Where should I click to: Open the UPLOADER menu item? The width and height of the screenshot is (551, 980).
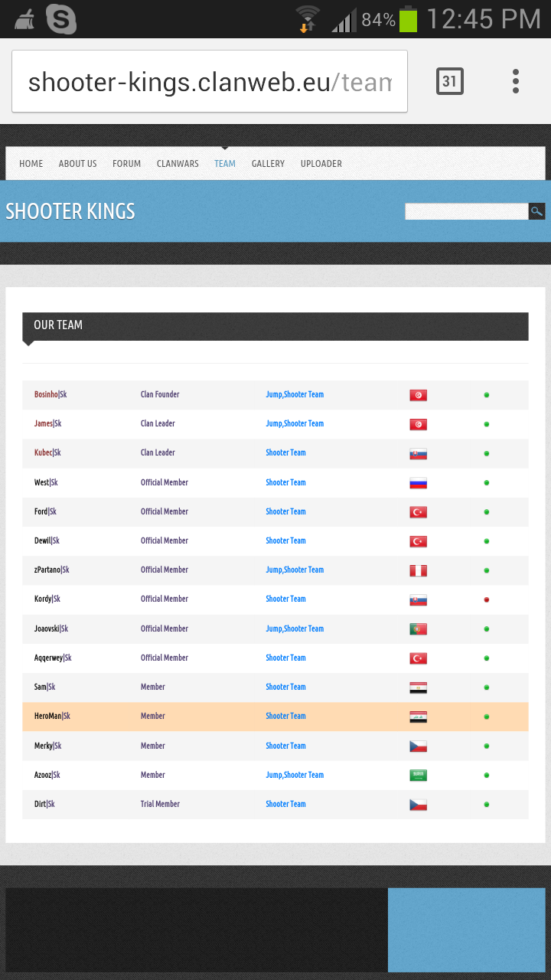pos(321,164)
